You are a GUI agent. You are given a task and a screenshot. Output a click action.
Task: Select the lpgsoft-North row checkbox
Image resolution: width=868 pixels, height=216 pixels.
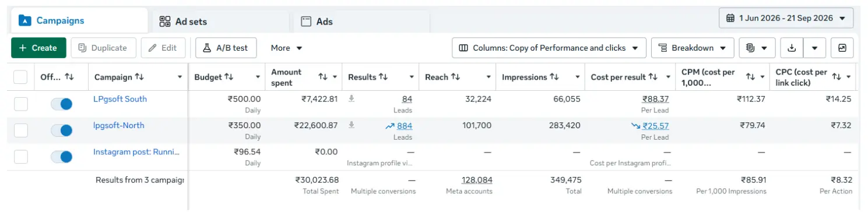pyautogui.click(x=20, y=130)
